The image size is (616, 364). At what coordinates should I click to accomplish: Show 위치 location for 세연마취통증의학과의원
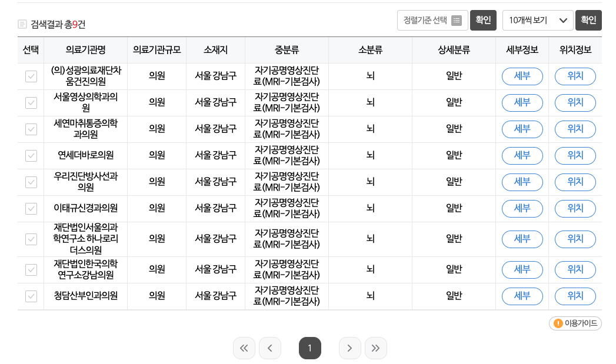[575, 129]
